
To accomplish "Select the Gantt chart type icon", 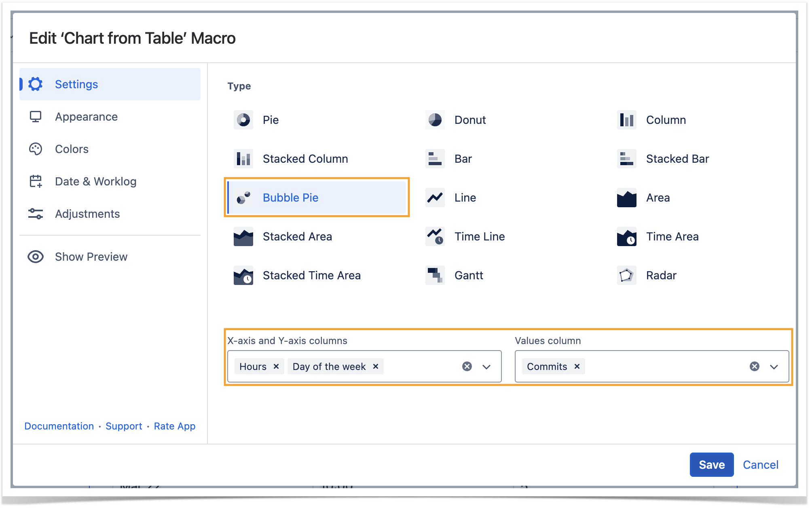I will point(435,275).
